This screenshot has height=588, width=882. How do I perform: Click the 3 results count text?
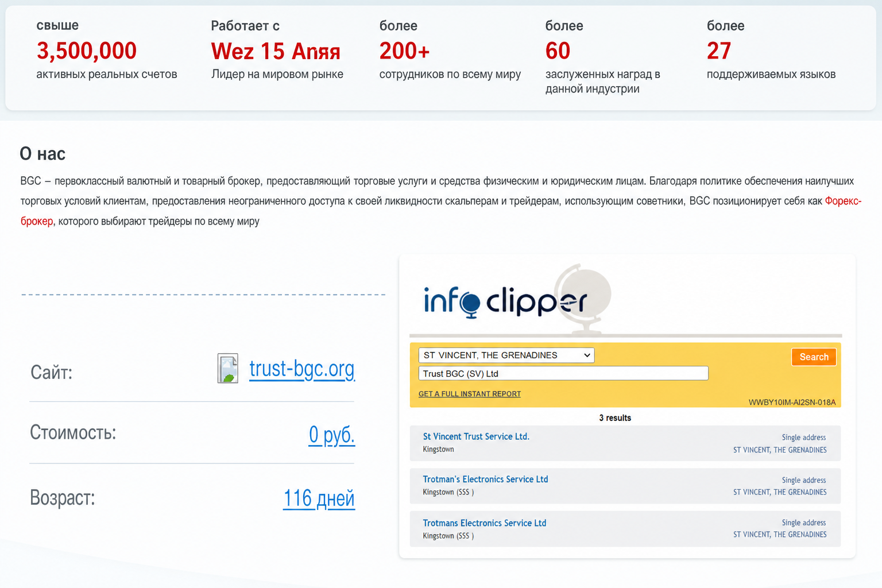coord(615,418)
